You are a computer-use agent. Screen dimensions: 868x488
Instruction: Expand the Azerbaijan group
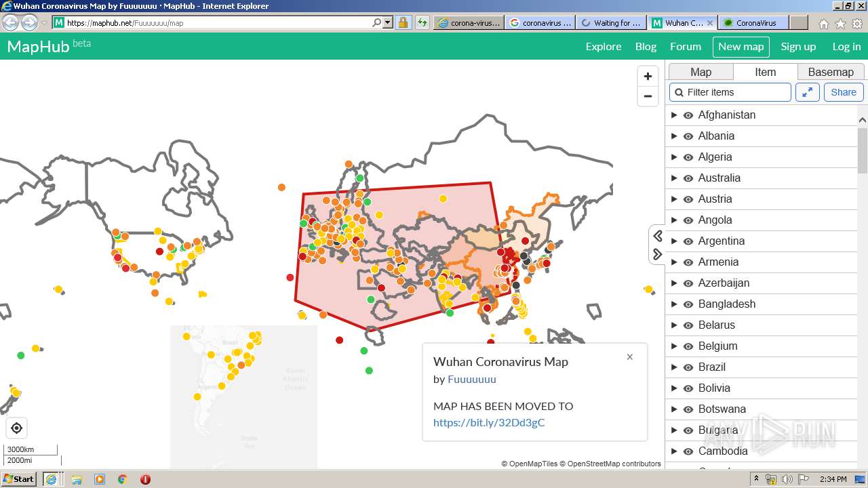pyautogui.click(x=673, y=283)
